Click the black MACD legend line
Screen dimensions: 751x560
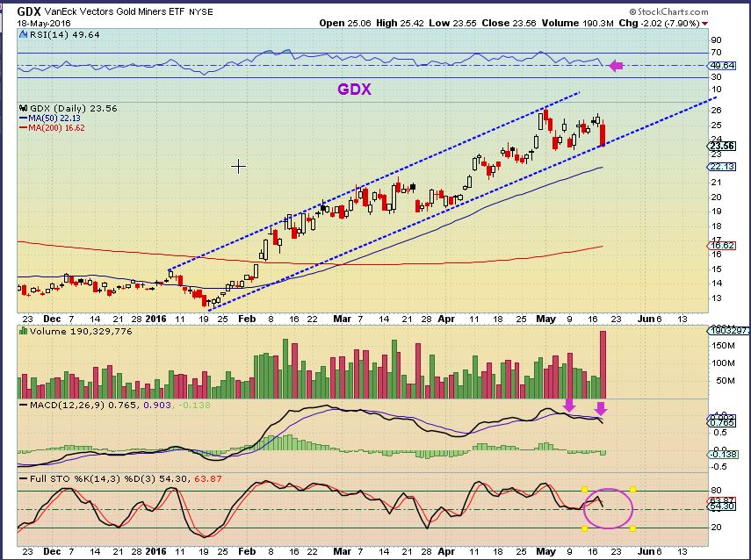(24, 405)
